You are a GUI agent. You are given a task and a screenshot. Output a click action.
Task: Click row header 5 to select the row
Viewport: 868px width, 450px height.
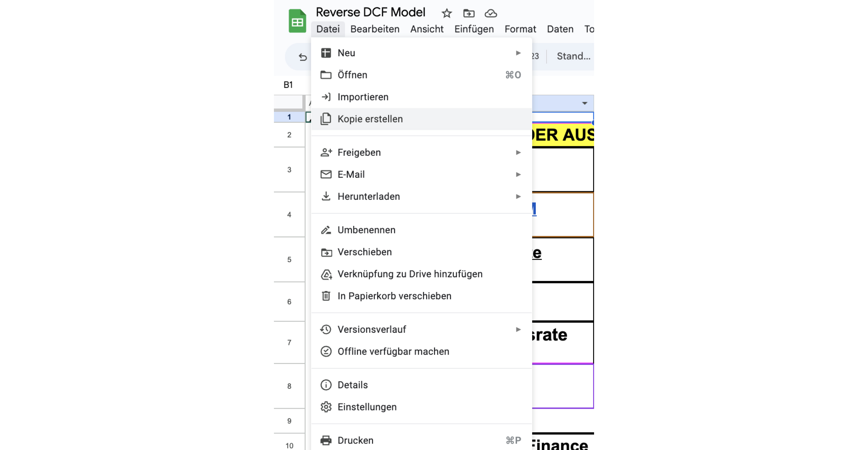pos(289,260)
